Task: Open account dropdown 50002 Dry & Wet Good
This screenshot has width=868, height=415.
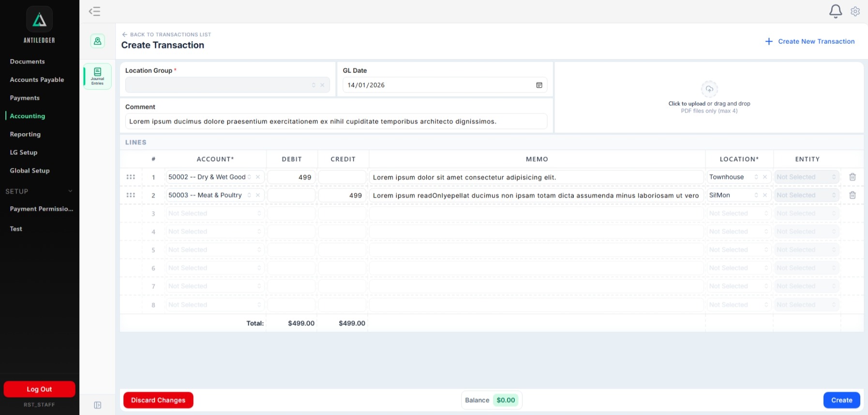Action: point(215,177)
